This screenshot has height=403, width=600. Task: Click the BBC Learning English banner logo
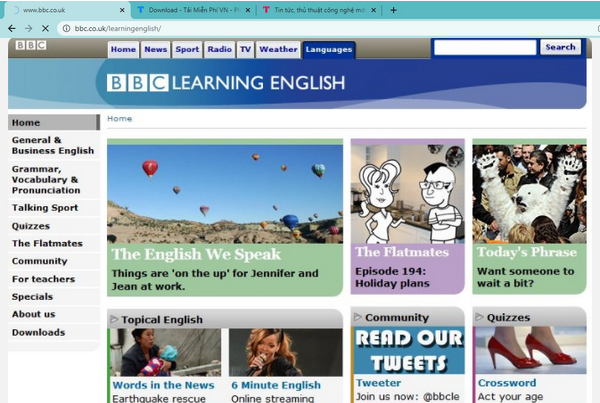pyautogui.click(x=226, y=83)
